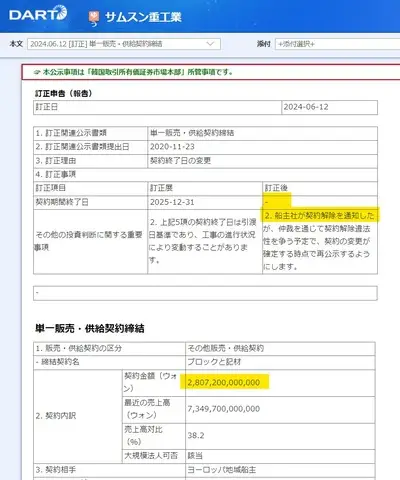Click the 訂正理由 cell 契約終了日の変更
This screenshot has width=400, height=480.
(x=262, y=161)
